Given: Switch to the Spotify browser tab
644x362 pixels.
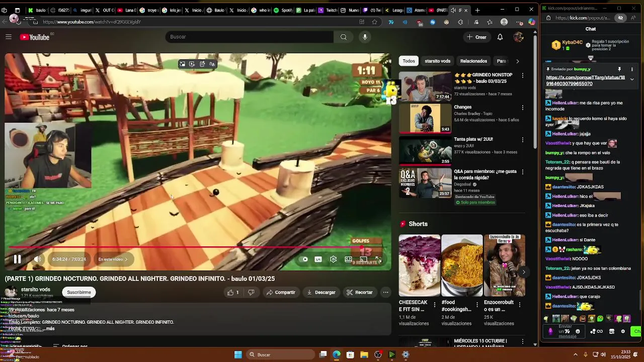Looking at the screenshot, I should [284, 10].
